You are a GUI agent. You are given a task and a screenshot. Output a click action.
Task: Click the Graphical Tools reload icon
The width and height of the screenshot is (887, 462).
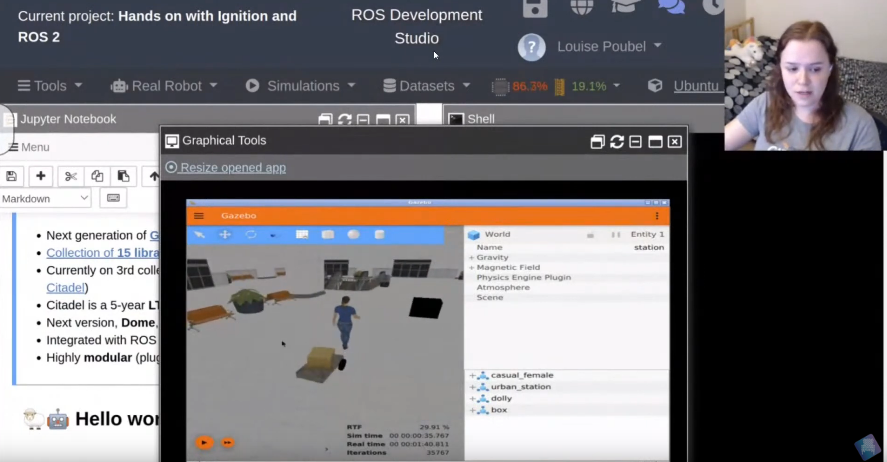point(617,141)
